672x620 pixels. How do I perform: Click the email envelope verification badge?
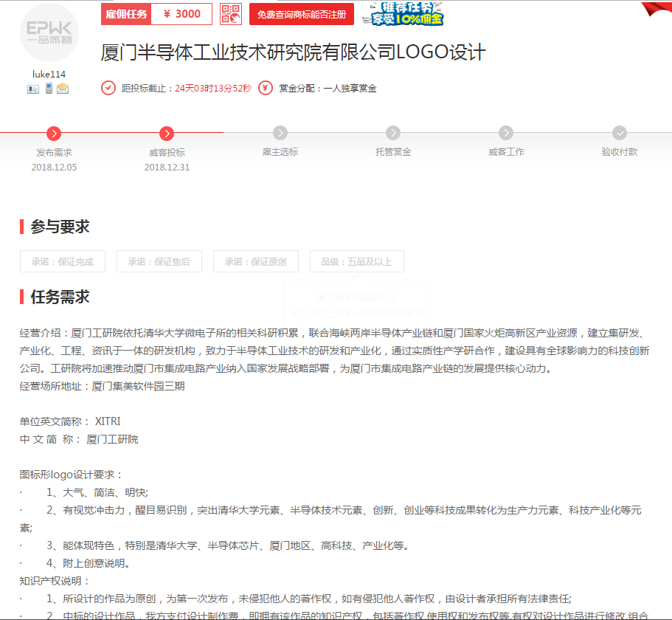tap(63, 89)
